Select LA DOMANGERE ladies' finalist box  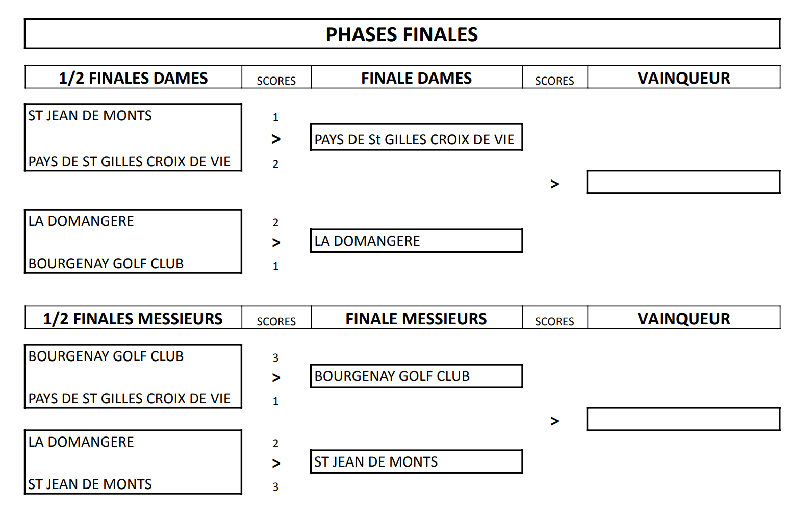pyautogui.click(x=416, y=241)
